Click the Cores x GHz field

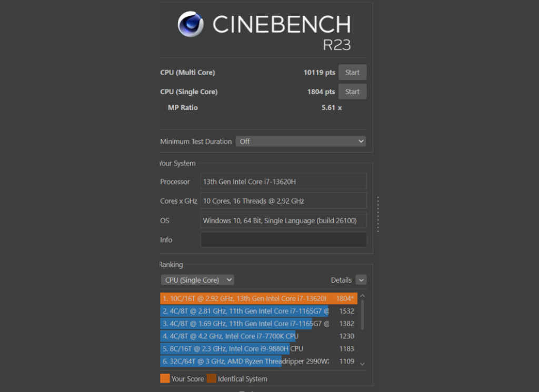(284, 200)
